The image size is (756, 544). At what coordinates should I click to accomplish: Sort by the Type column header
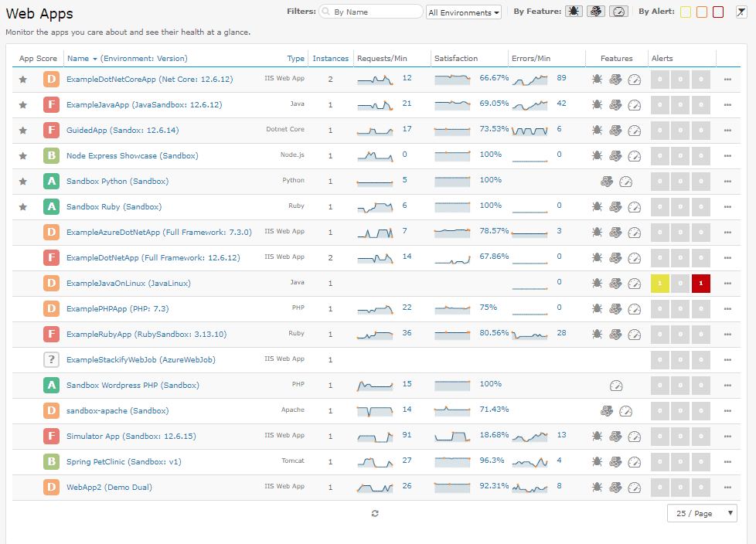tap(295, 59)
